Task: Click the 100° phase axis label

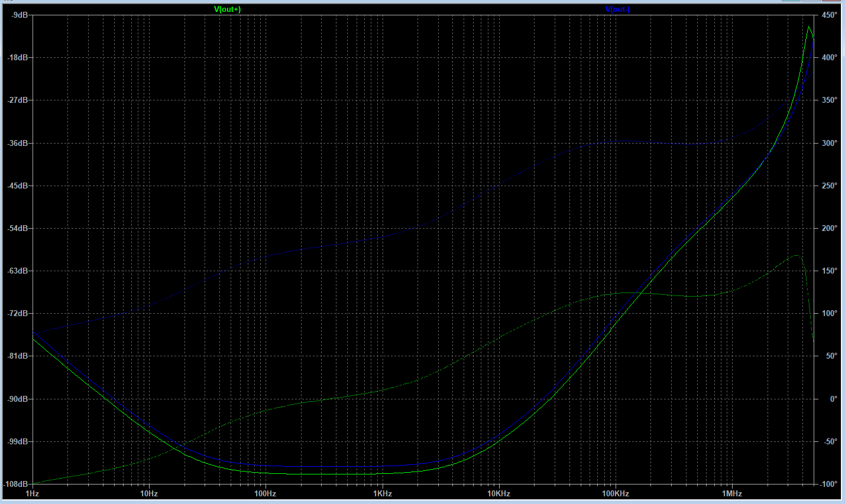Action: pyautogui.click(x=830, y=313)
